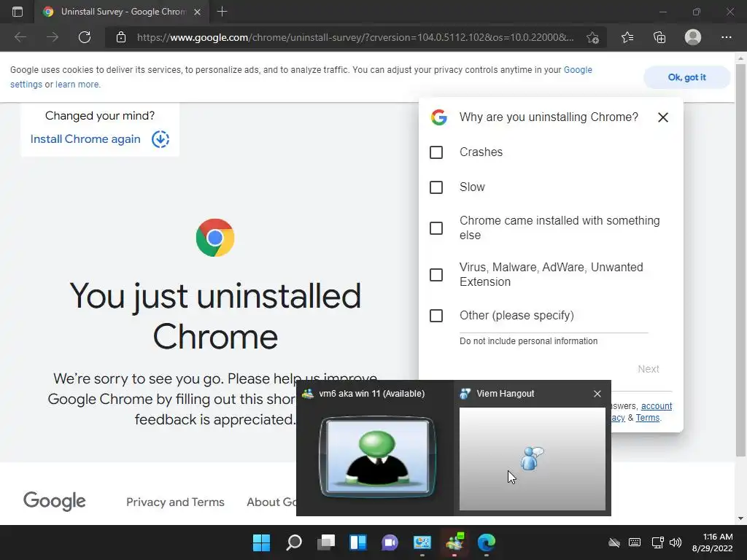The width and height of the screenshot is (747, 560).
Task: Open the Chat taskbar icon
Action: click(390, 542)
